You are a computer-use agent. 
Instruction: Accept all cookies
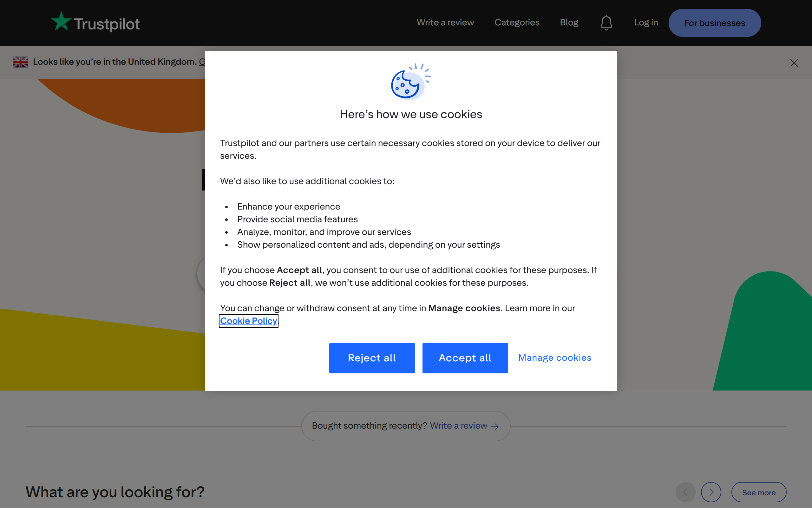click(465, 358)
